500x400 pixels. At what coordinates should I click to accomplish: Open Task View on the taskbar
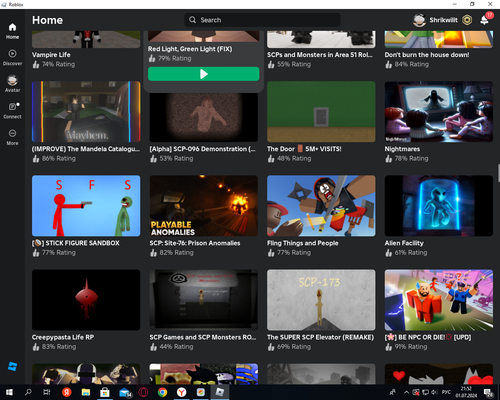tap(47, 392)
